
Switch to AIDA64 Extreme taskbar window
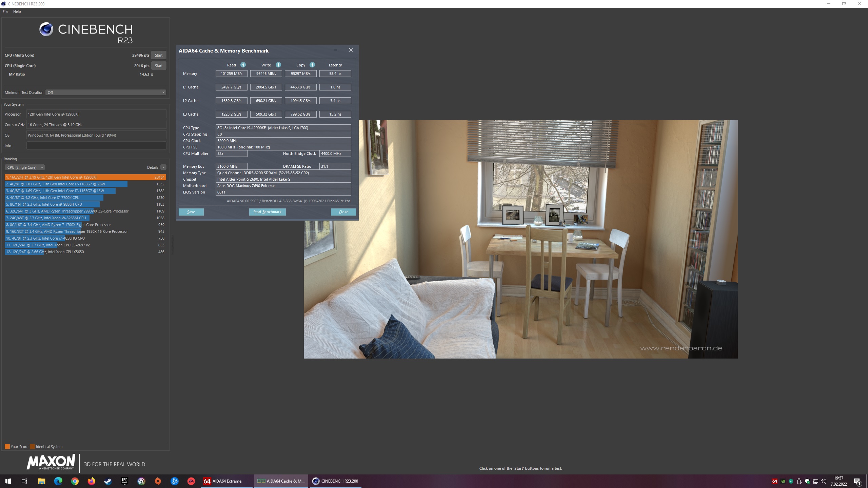[226, 481]
